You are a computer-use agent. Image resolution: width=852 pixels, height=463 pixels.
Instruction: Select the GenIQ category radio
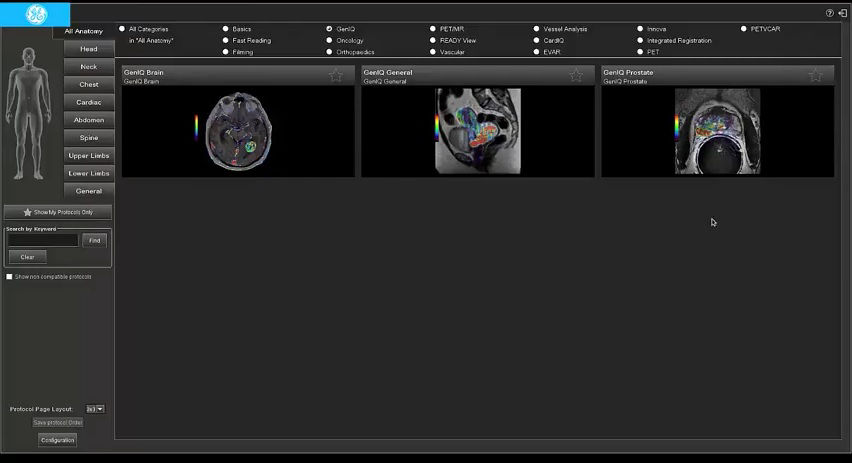point(329,29)
